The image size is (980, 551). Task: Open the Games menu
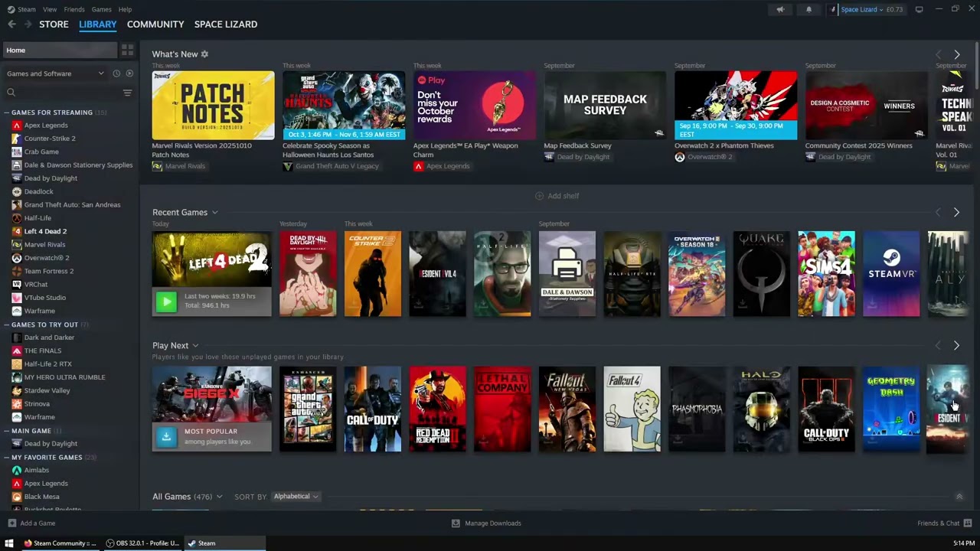pos(101,9)
